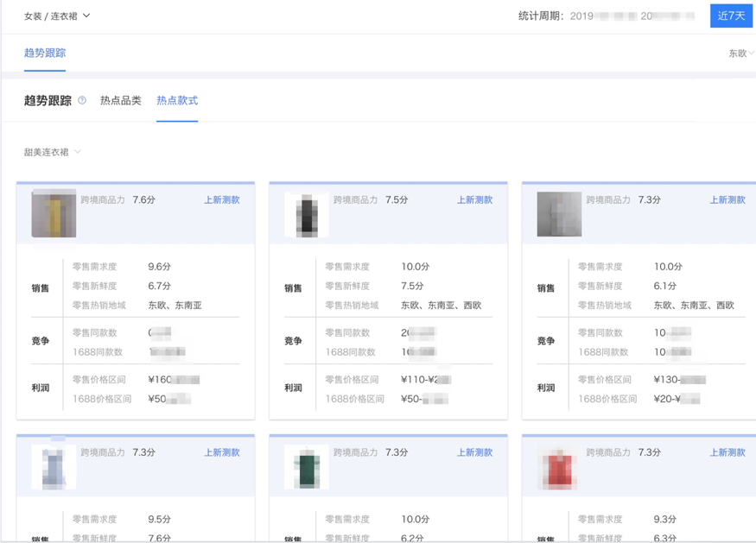
Task: Open the 东欧 region selector dropdown
Action: coord(737,53)
